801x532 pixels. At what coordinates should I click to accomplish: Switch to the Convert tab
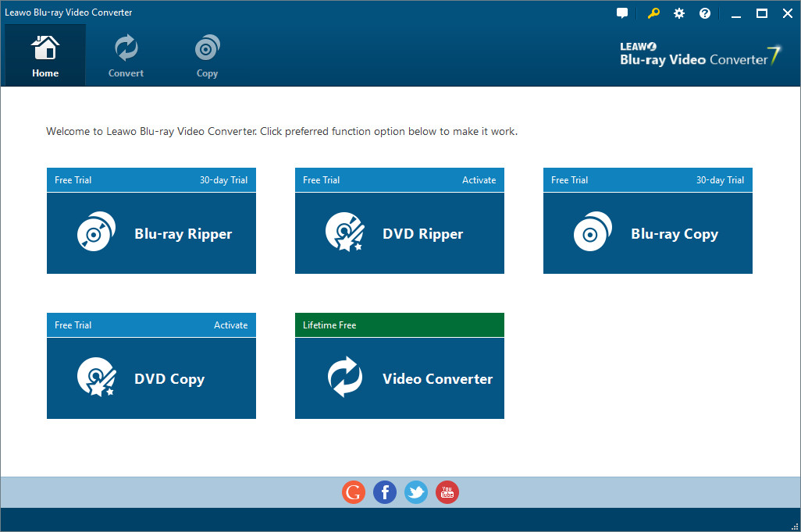click(x=125, y=55)
